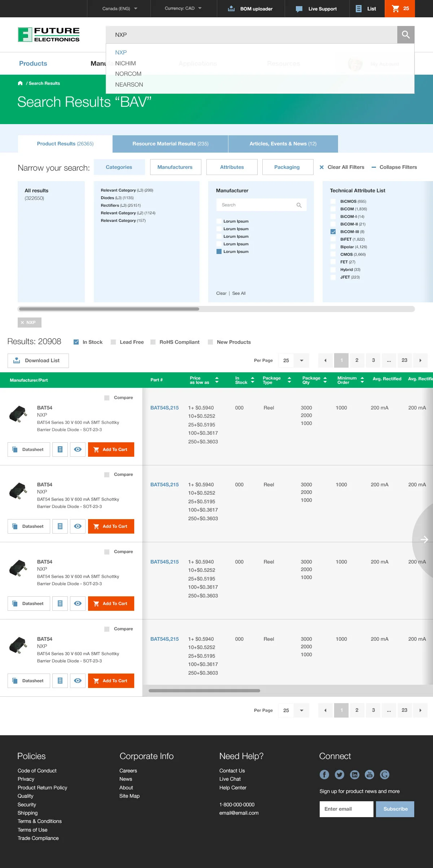This screenshot has height=868, width=433.
Task: Switch to Product Results tab
Action: [65, 144]
